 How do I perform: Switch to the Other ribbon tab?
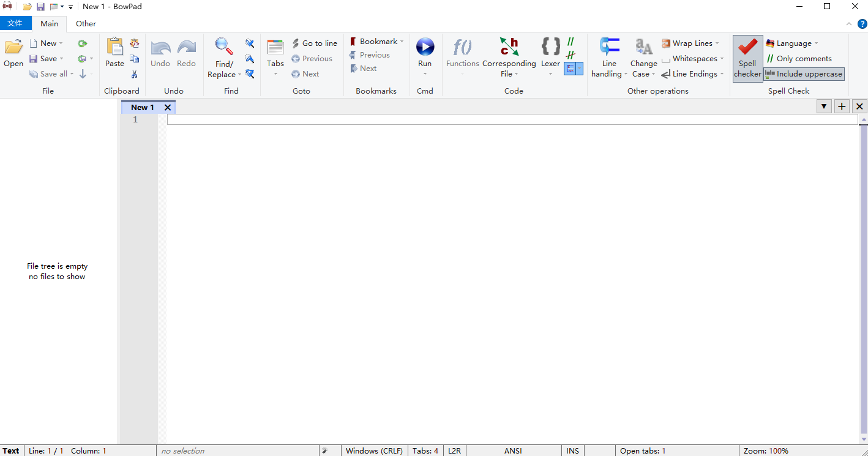(86, 24)
